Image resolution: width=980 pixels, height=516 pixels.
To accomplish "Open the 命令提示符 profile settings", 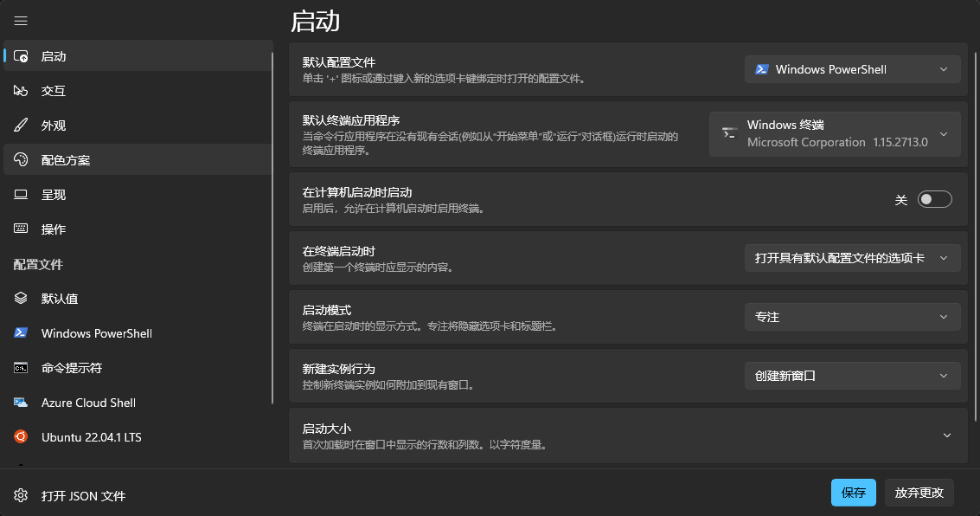I will 72,368.
